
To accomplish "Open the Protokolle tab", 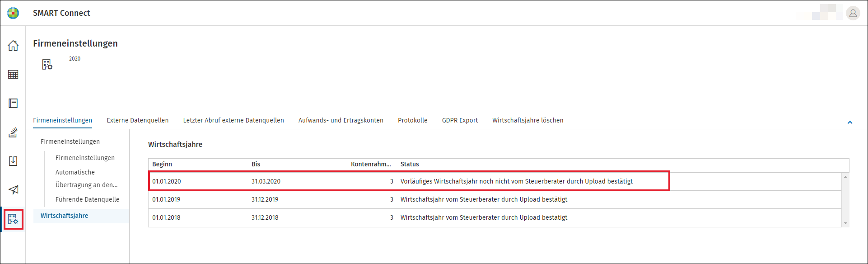I will pyautogui.click(x=412, y=120).
